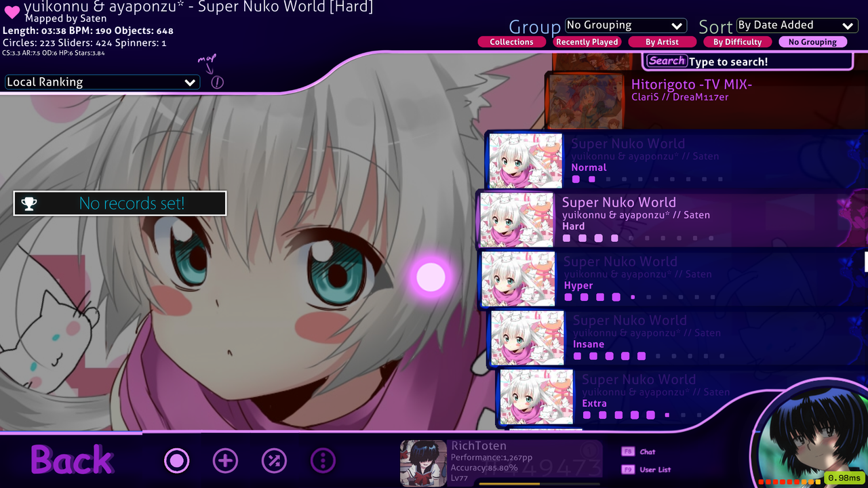The height and width of the screenshot is (488, 868).
Task: Select the By Artist tab
Action: click(663, 42)
